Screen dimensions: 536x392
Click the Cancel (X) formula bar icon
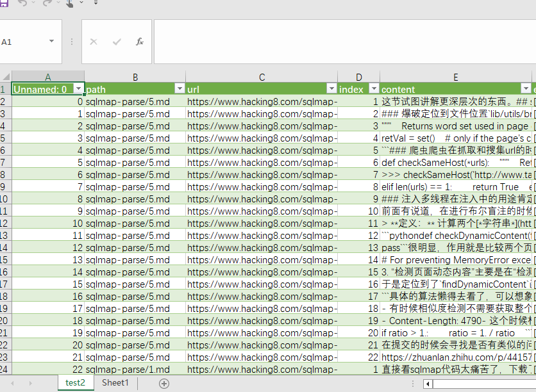point(94,42)
